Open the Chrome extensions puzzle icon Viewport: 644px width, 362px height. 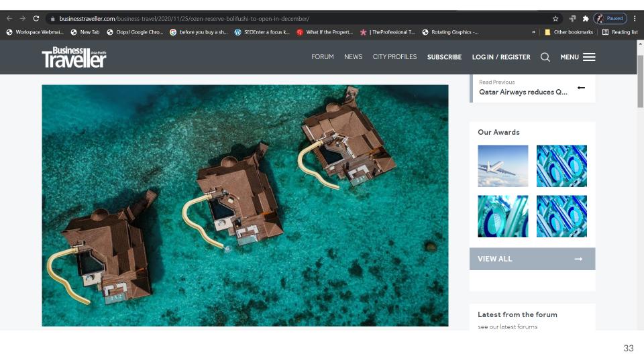[585, 19]
